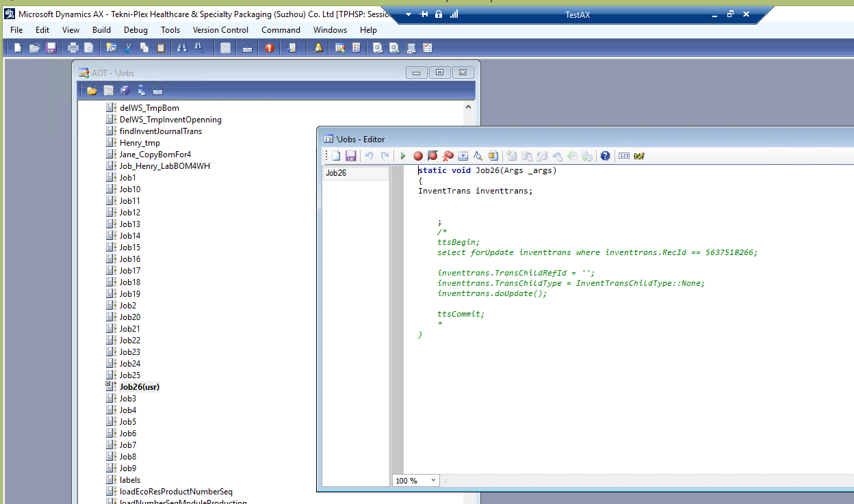Image resolution: width=854 pixels, height=504 pixels.
Task: Click the Editor horizontal scrollbar left arrow
Action: pyautogui.click(x=448, y=481)
